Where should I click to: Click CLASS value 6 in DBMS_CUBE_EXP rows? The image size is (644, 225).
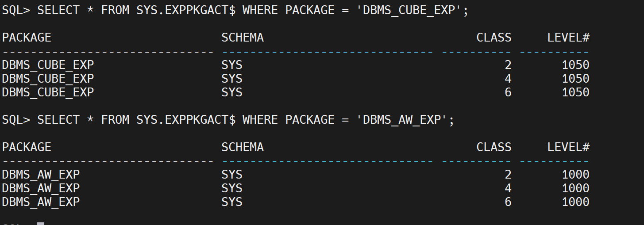point(508,92)
